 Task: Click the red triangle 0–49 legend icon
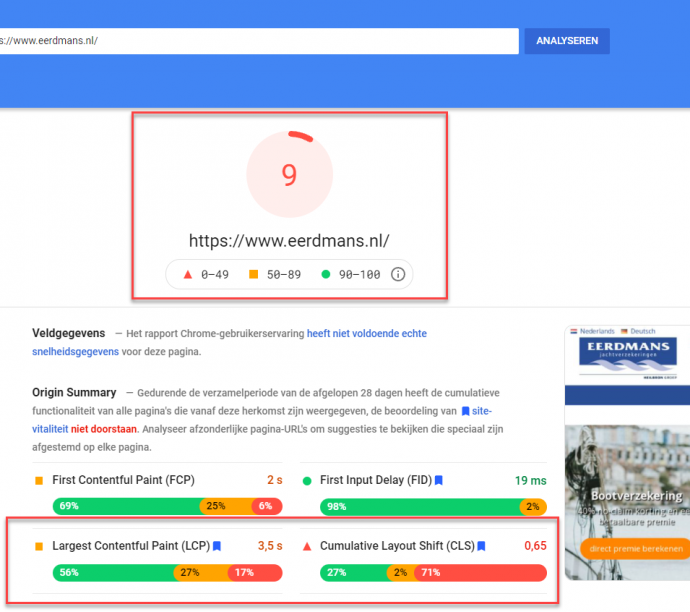coord(188,275)
